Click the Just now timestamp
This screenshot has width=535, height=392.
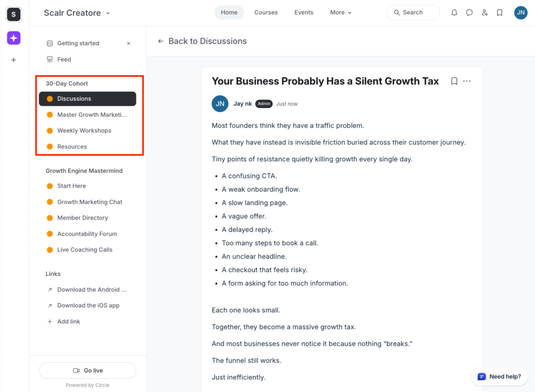287,104
